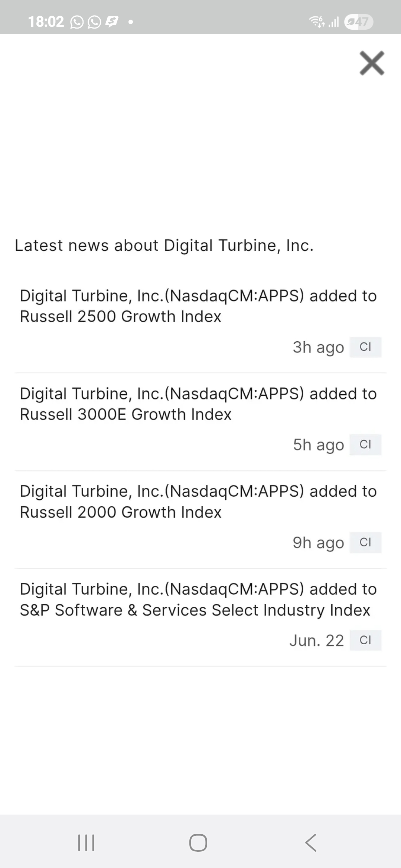The width and height of the screenshot is (401, 868).
Task: Tap the 18:02 status bar clock
Action: tap(46, 22)
